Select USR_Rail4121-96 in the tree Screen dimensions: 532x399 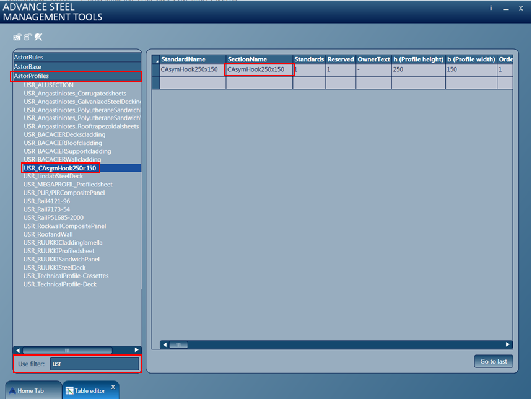tap(46, 201)
